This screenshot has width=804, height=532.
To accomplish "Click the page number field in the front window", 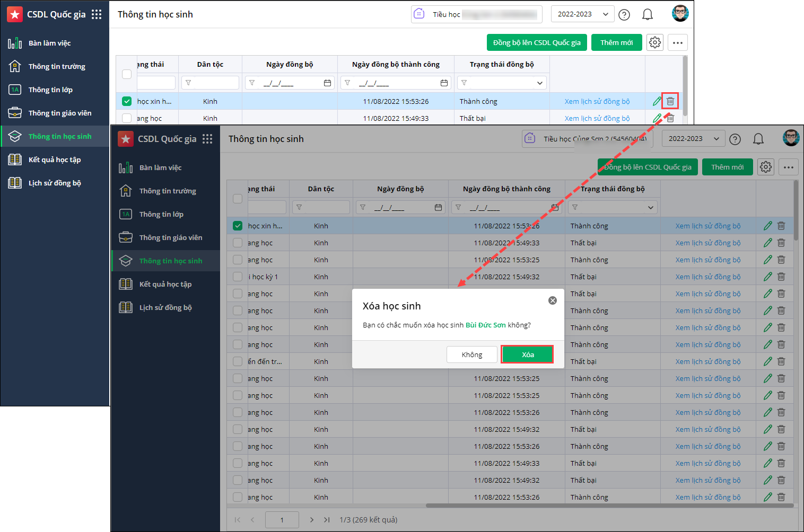I will (x=282, y=520).
